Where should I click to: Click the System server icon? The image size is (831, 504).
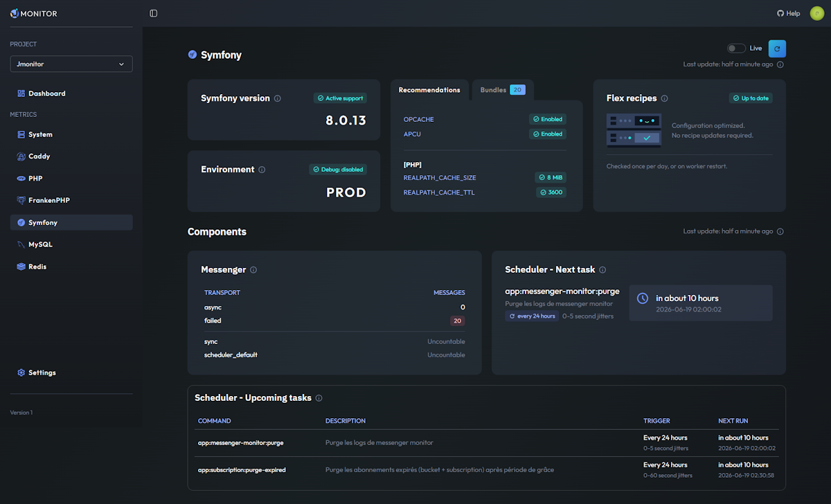21,134
